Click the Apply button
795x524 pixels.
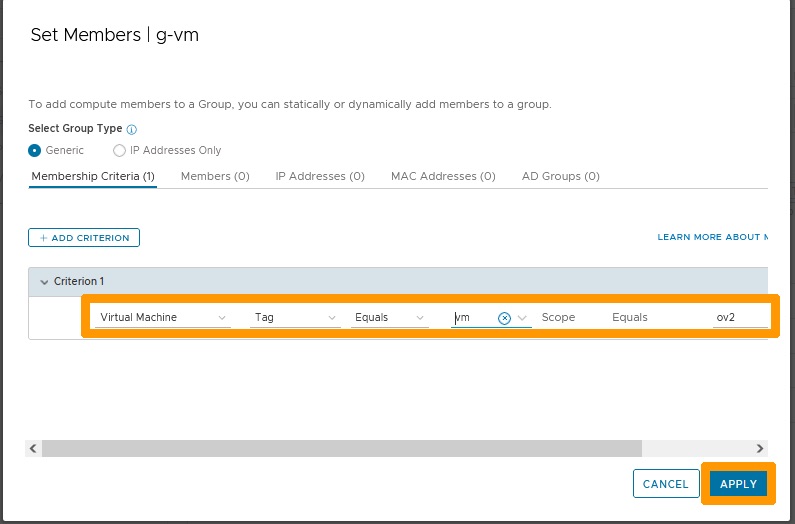point(738,484)
